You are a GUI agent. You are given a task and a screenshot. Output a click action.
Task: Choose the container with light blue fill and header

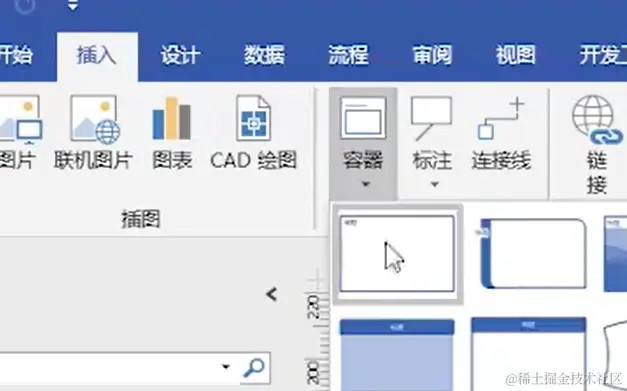[x=397, y=355]
